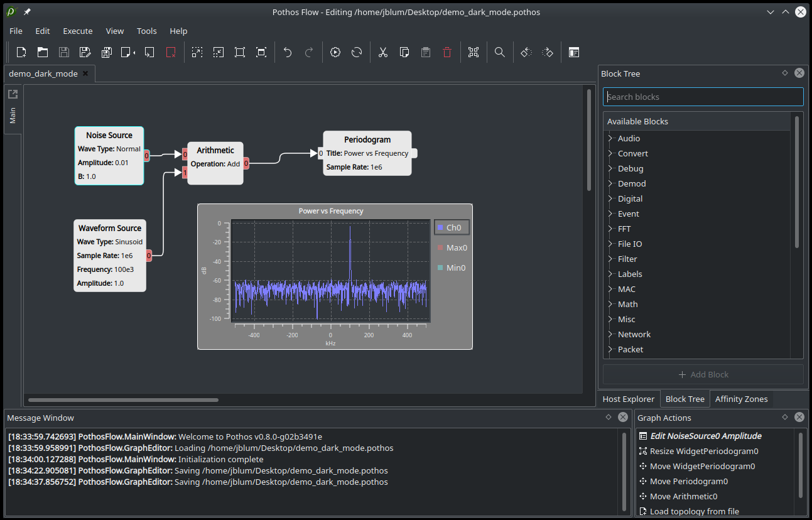Click the Paste clipboard icon
The image size is (812, 520).
click(x=426, y=52)
